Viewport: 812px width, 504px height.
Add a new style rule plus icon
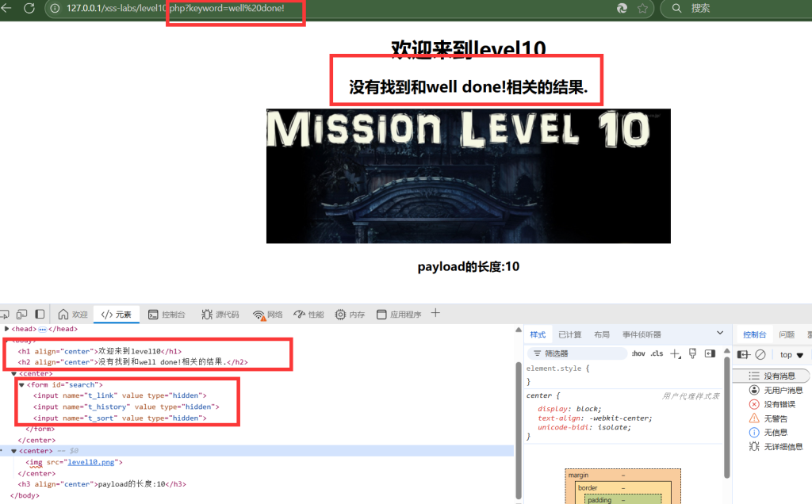[676, 353]
